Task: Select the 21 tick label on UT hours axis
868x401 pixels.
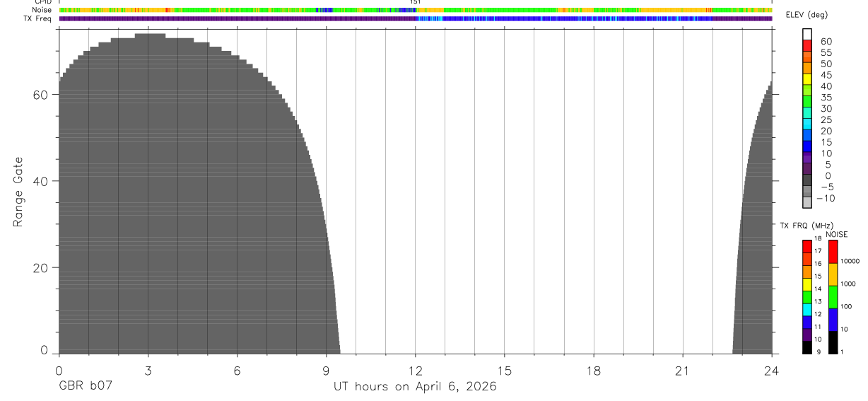Action: click(683, 371)
